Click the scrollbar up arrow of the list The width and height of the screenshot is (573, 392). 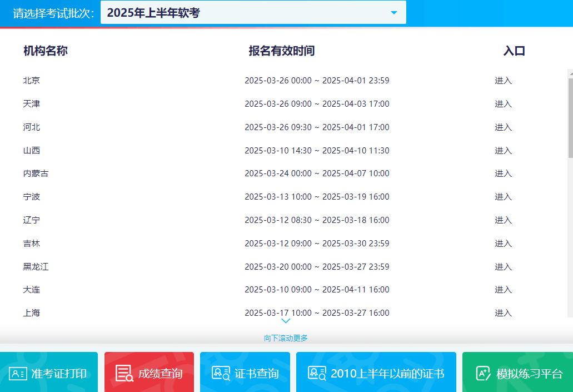click(x=570, y=73)
